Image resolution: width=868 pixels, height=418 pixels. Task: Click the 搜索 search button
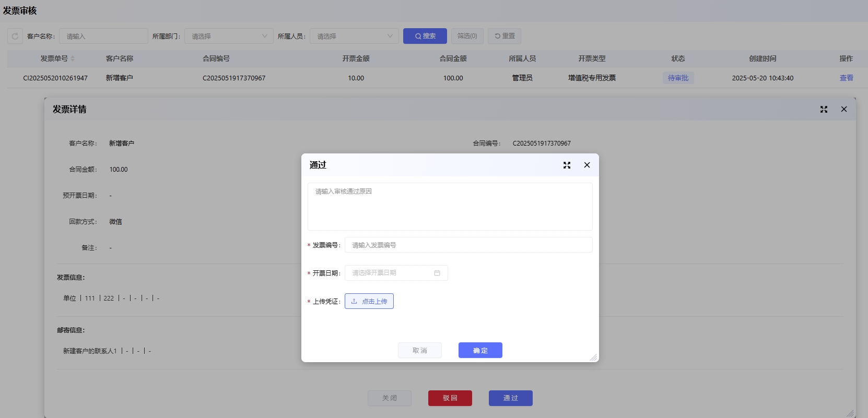coord(425,36)
